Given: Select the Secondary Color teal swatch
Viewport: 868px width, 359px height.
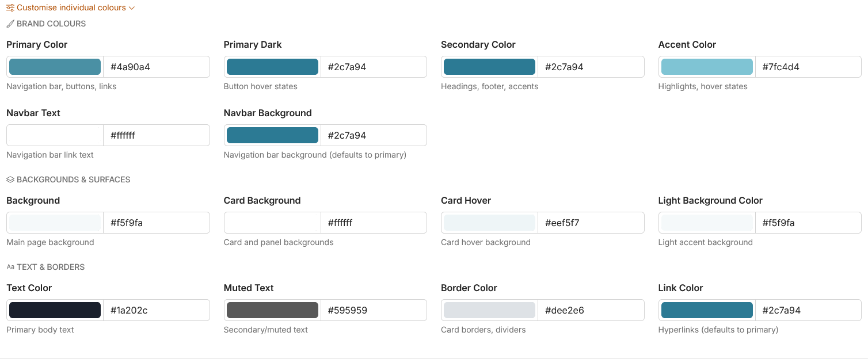Looking at the screenshot, I should [x=489, y=66].
